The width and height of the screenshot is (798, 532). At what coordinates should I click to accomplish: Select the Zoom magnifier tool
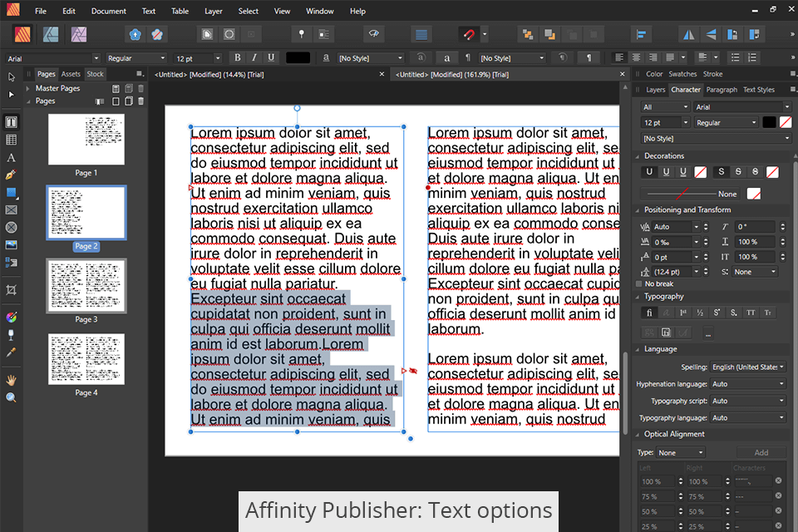[x=11, y=397]
